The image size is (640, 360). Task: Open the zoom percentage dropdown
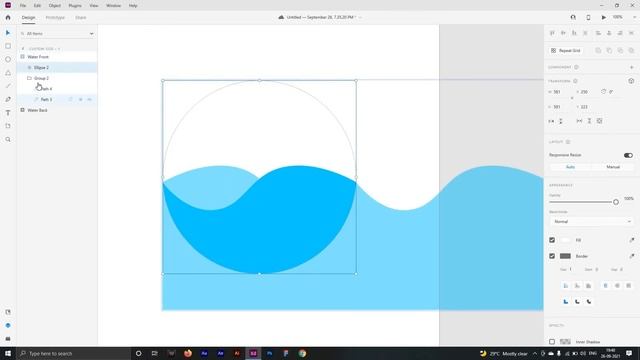[634, 17]
